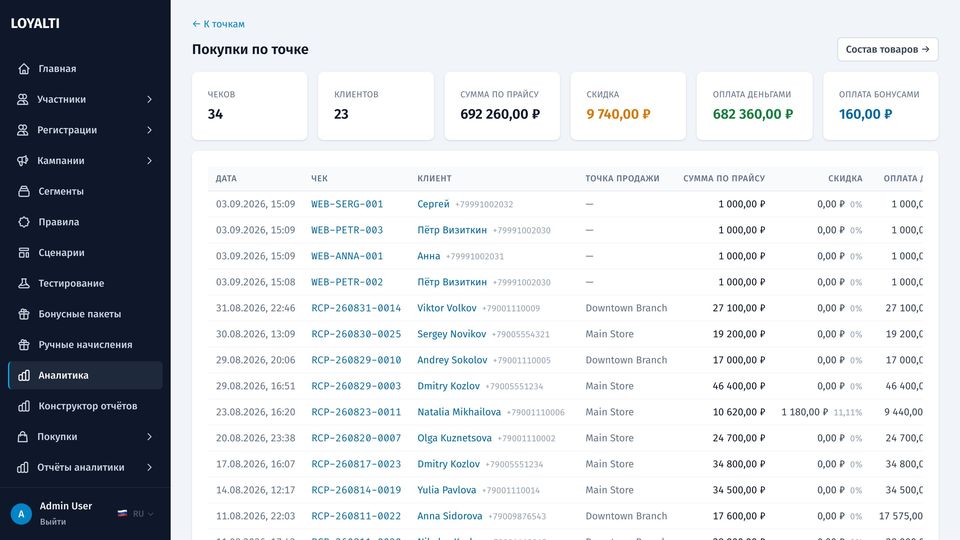Image resolution: width=960 pixels, height=540 pixels.
Task: Click the Admin User avatar circle
Action: (21, 514)
